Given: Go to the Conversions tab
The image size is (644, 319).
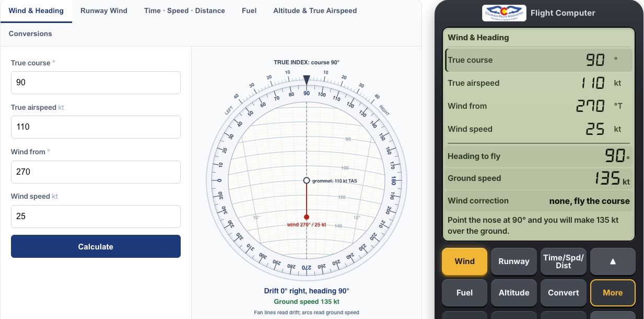Looking at the screenshot, I should tap(30, 33).
